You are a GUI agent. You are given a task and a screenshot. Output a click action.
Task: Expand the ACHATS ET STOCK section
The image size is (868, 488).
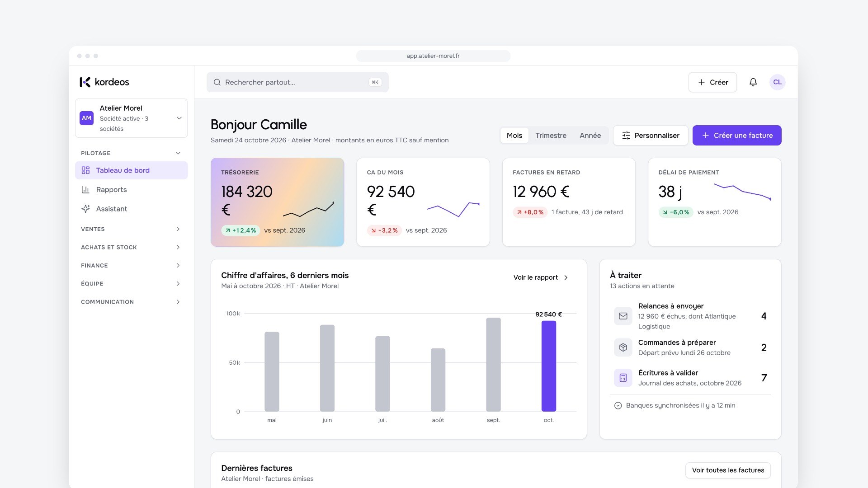click(x=131, y=247)
